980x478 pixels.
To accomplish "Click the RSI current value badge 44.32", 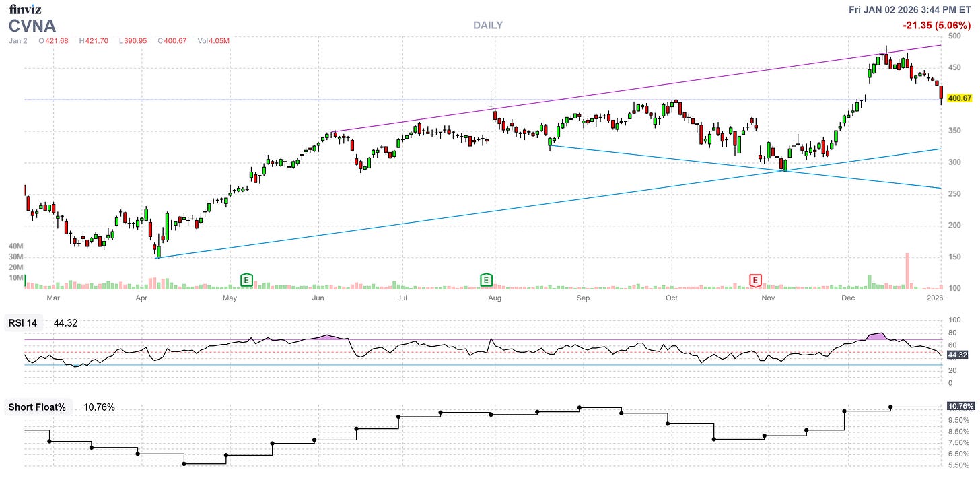I will [956, 355].
